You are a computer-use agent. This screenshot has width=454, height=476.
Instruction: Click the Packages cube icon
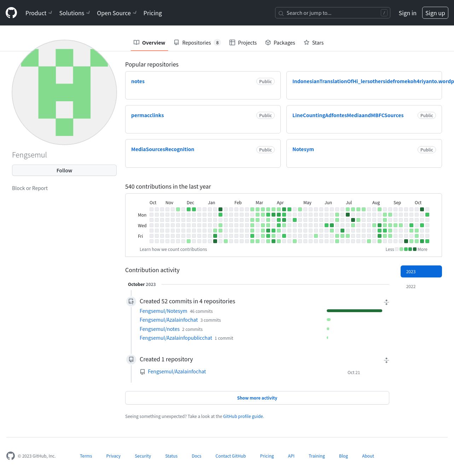pos(268,42)
